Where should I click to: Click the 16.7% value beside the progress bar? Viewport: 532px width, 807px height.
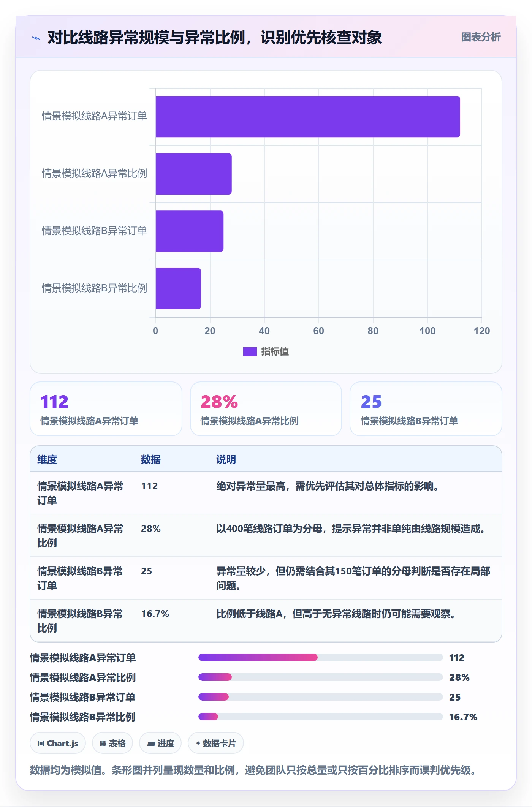(463, 717)
